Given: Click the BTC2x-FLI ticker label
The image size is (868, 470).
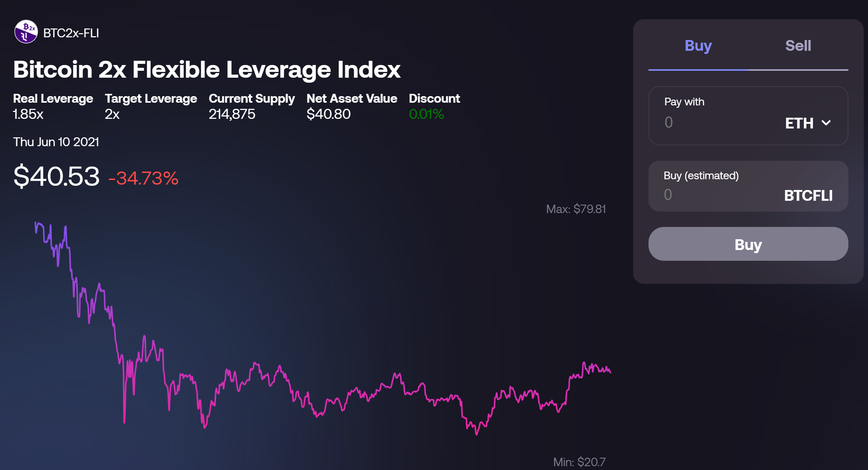Looking at the screenshot, I should tap(71, 33).
